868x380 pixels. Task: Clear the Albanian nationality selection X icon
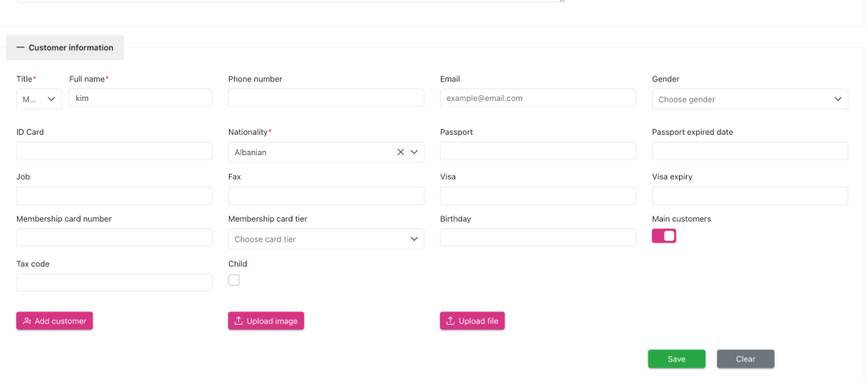(x=401, y=153)
